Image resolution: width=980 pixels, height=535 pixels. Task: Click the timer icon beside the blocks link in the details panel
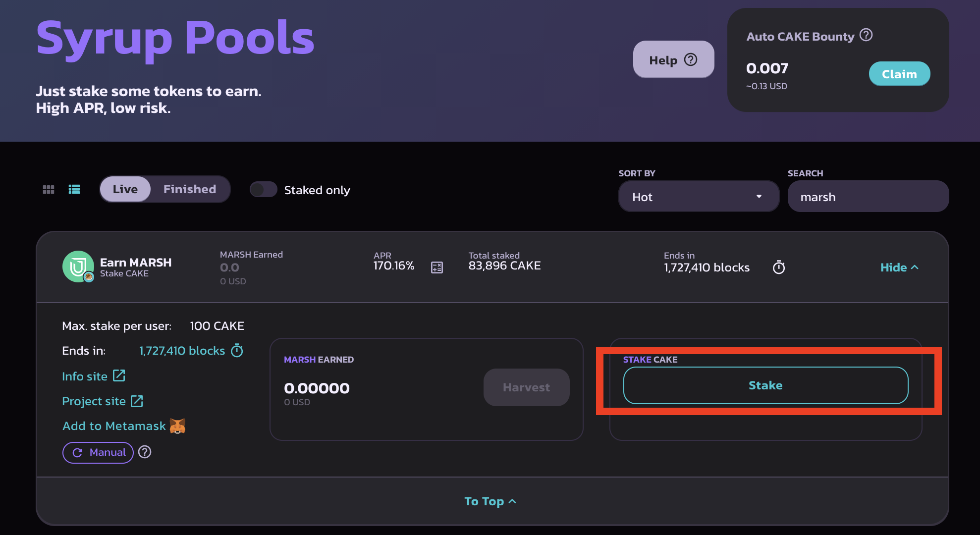click(x=237, y=351)
